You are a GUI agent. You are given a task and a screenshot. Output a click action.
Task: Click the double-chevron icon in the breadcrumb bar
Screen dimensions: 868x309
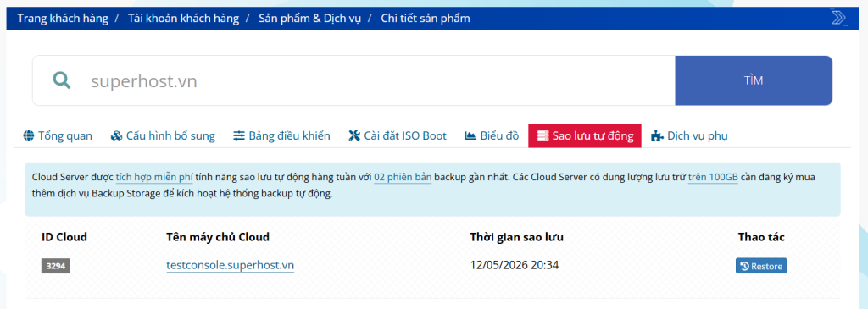point(838,18)
